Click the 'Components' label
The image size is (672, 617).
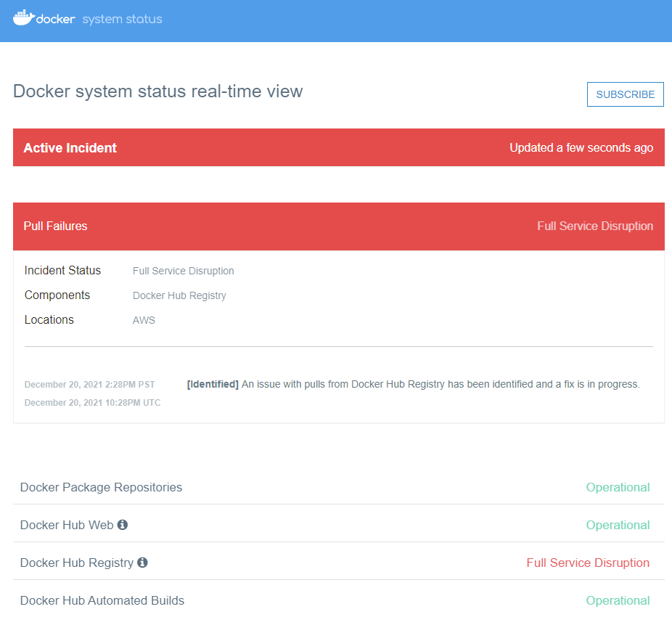tap(57, 295)
